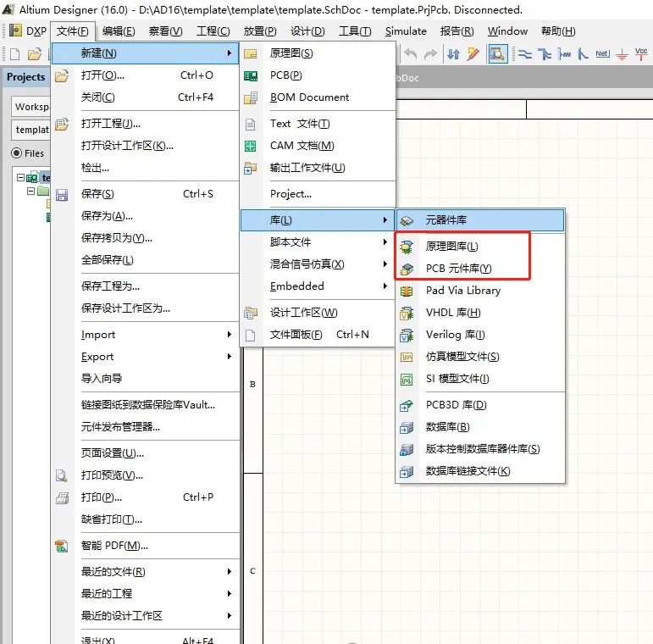Select Verilog 库(I) entry
Viewport: 653px width, 644px height.
point(479,335)
